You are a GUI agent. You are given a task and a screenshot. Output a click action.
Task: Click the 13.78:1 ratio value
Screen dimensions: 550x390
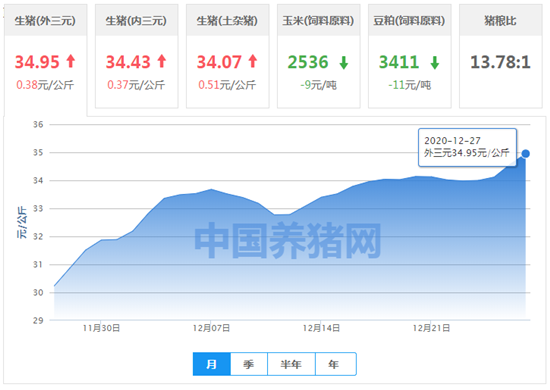tap(501, 62)
